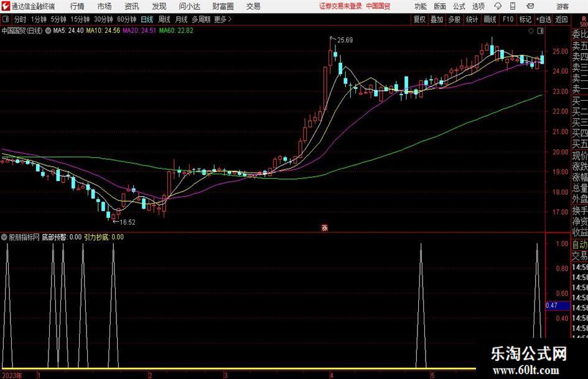Open the mobile phone icon
This screenshot has height=379, width=588.
[x=513, y=6]
